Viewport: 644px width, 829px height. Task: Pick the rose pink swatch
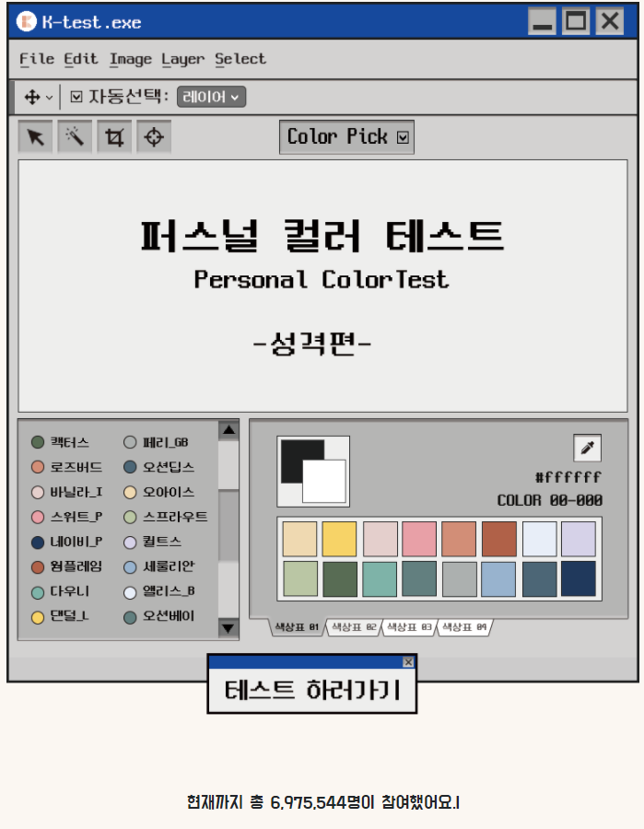point(419,539)
